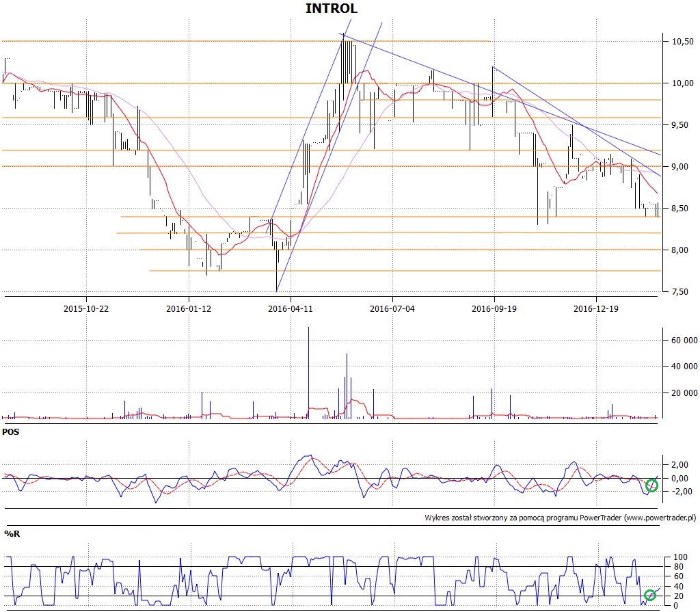Click the 40 000 volume axis label
Viewport: 700px width, 612px height.
point(684,367)
